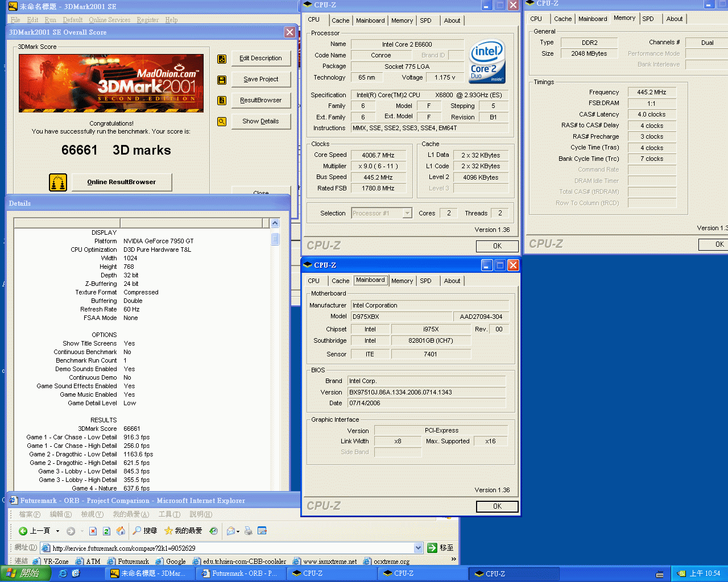Open Mainboard tab in CPU-Z Memory window
The image size is (728, 582).
593,19
